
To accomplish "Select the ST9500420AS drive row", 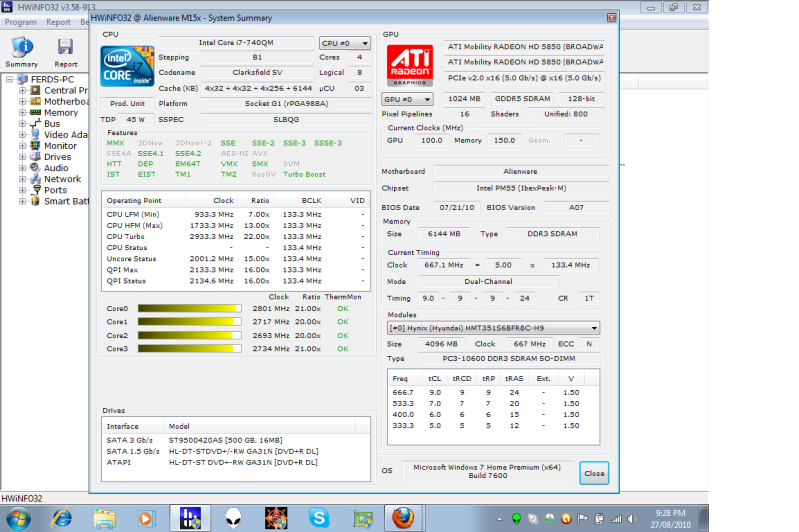I will pyautogui.click(x=236, y=440).
